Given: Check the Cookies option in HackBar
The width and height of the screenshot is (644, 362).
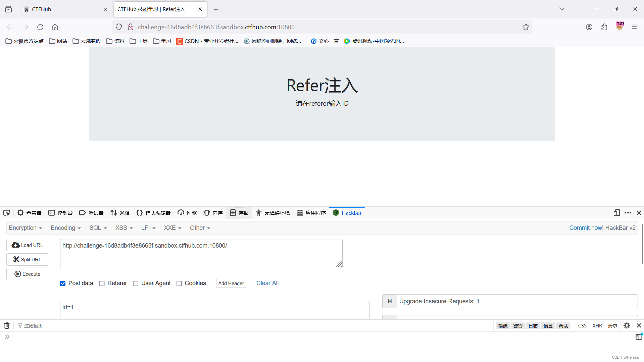Looking at the screenshot, I should pyautogui.click(x=179, y=283).
